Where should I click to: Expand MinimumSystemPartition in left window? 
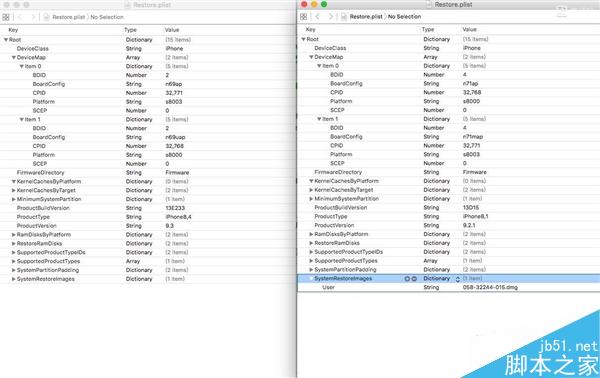(13, 199)
